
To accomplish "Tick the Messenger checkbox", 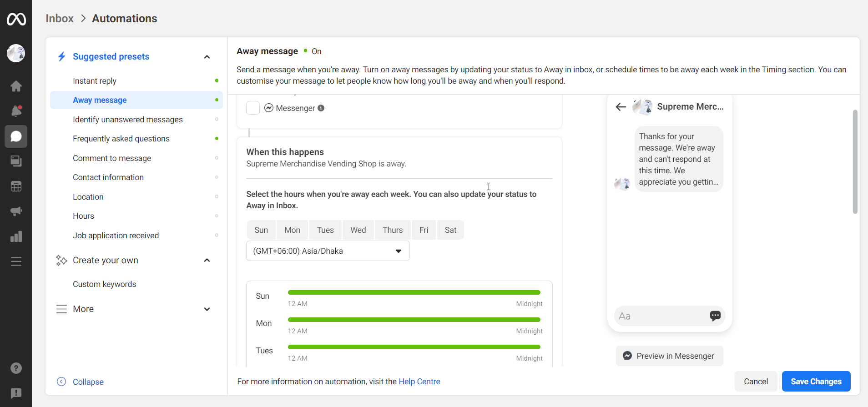I will 253,108.
